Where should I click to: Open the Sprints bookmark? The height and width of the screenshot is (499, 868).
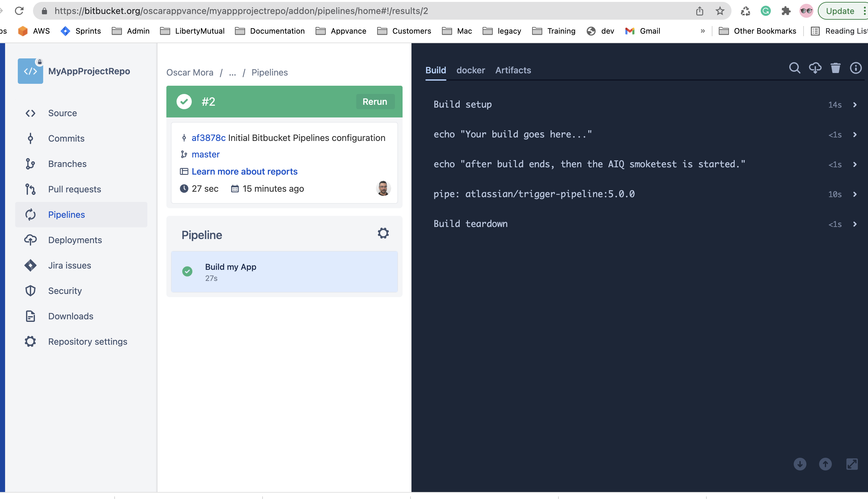click(81, 31)
